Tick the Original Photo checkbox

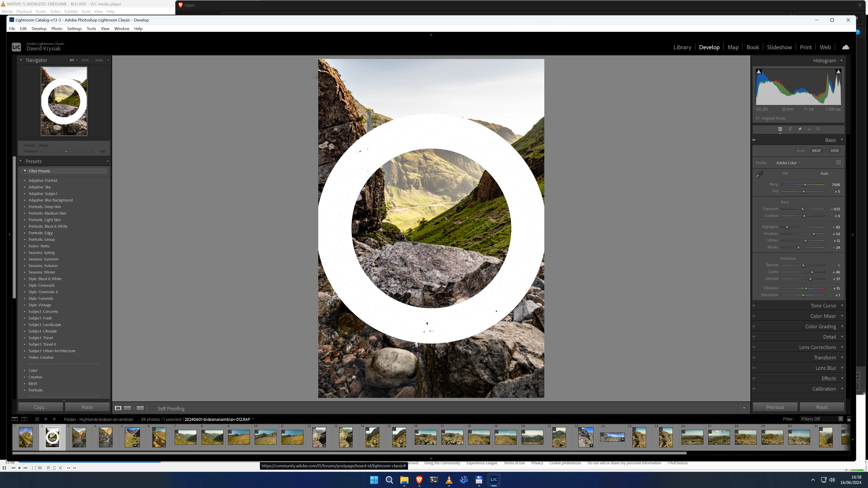click(758, 118)
